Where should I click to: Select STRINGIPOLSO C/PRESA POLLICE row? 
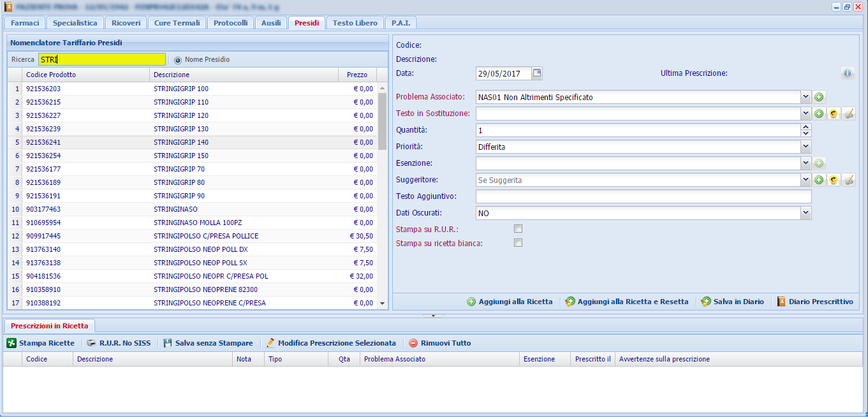[x=192, y=236]
